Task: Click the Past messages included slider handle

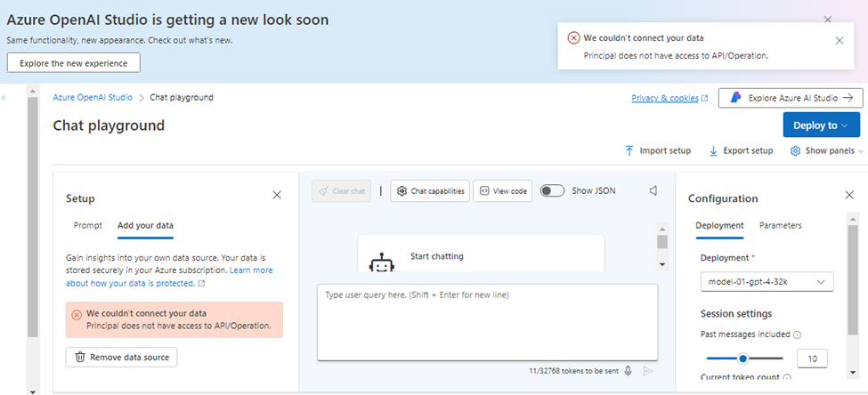Action: point(742,359)
